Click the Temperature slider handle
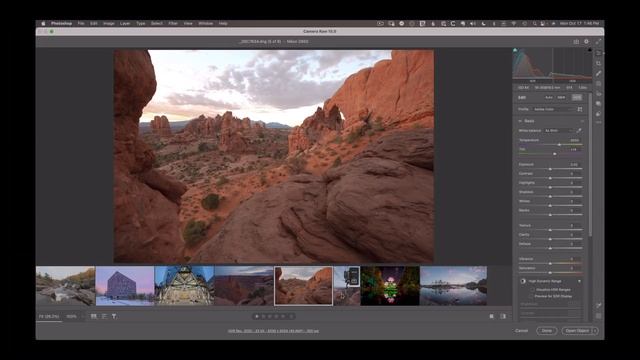 [559, 145]
